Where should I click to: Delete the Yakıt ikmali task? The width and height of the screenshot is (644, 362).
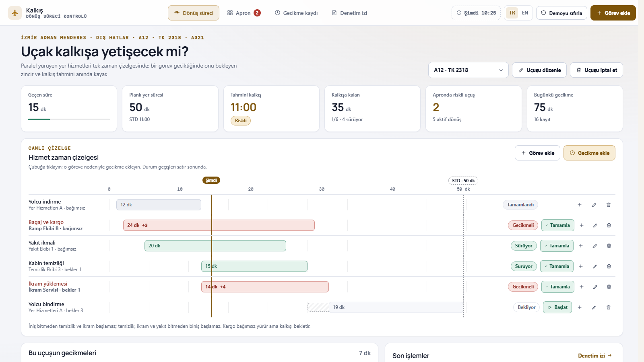pyautogui.click(x=609, y=246)
